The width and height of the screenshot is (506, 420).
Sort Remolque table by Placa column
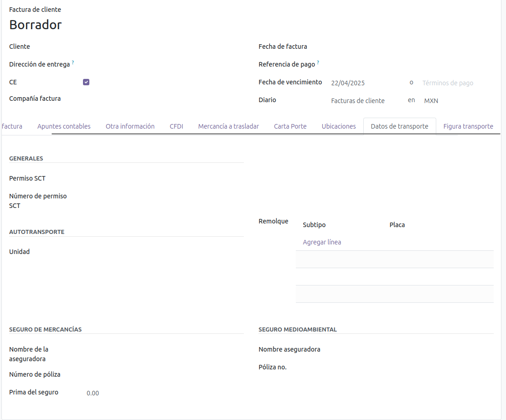coord(397,225)
